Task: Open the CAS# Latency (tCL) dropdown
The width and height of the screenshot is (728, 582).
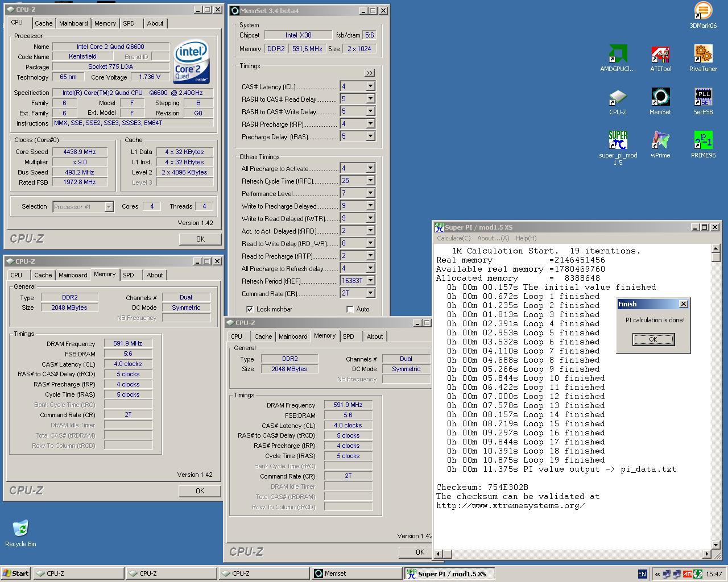Action: 370,86
